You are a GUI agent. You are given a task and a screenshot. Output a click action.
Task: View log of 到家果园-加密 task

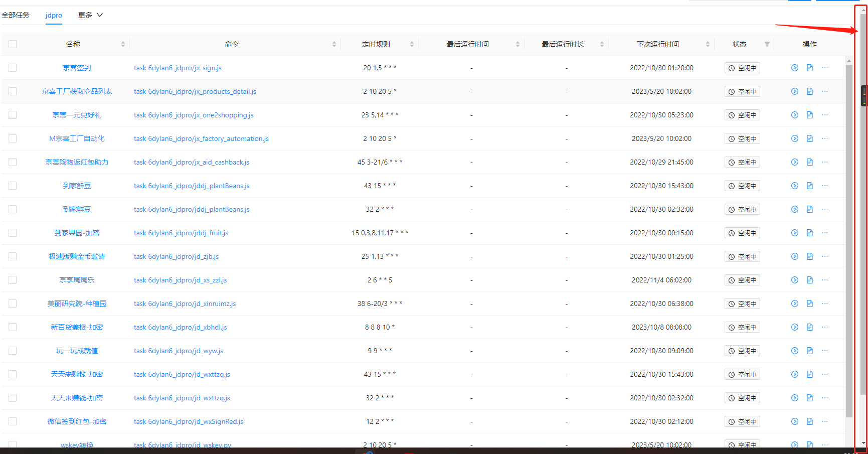click(x=810, y=233)
